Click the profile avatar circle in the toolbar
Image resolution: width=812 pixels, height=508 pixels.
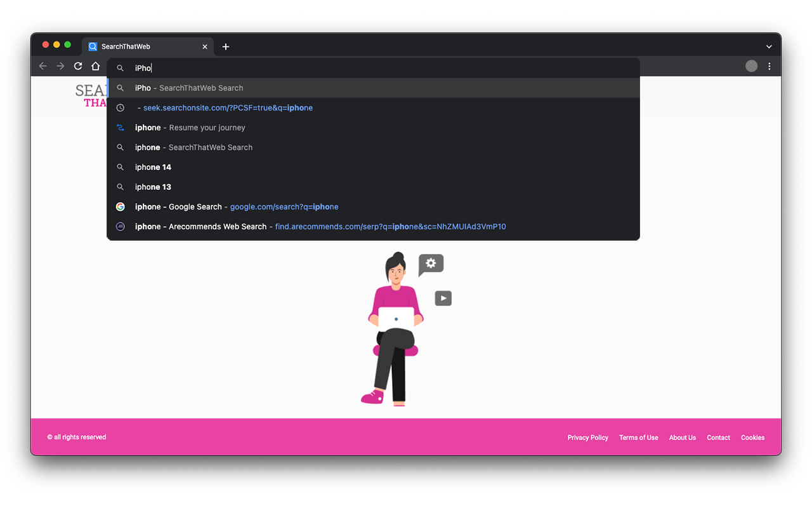click(751, 65)
